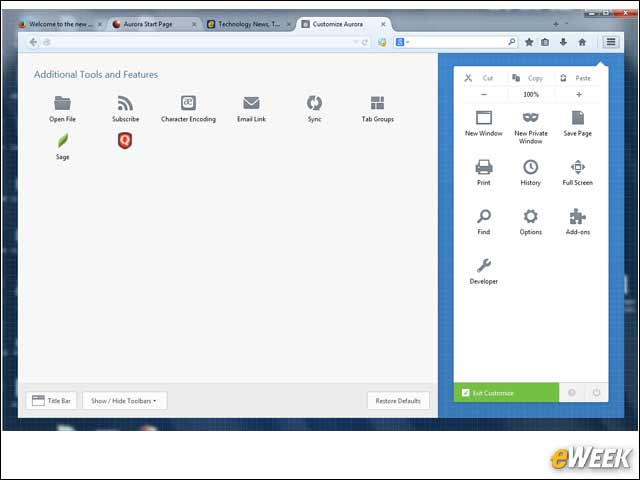
Task: Click the icon left of the search box
Action: click(382, 42)
